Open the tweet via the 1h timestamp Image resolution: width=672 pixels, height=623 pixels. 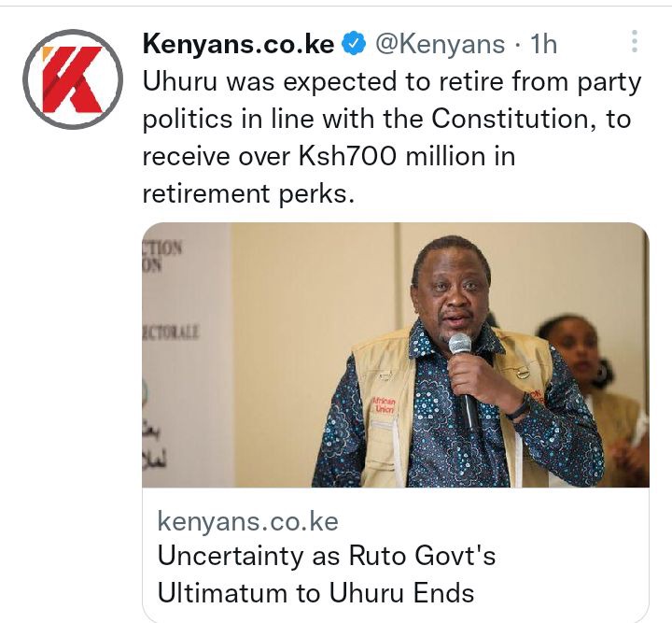544,44
